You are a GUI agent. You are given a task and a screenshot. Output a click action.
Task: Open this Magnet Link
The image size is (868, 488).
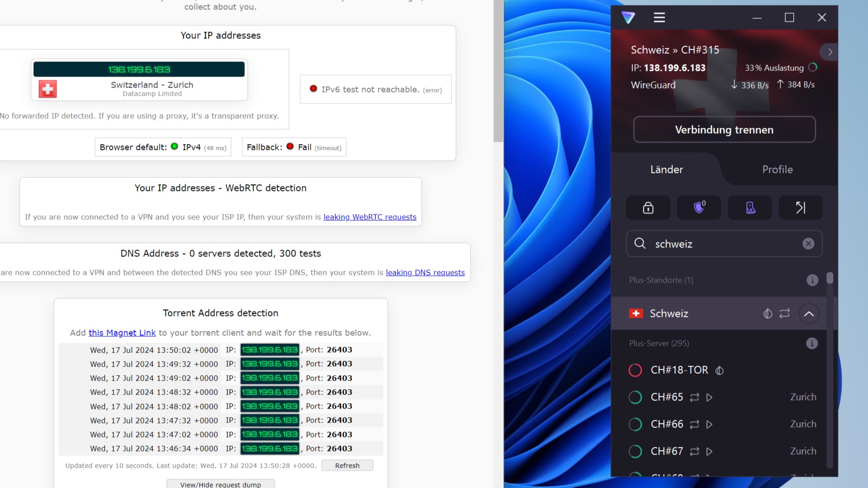click(x=122, y=333)
